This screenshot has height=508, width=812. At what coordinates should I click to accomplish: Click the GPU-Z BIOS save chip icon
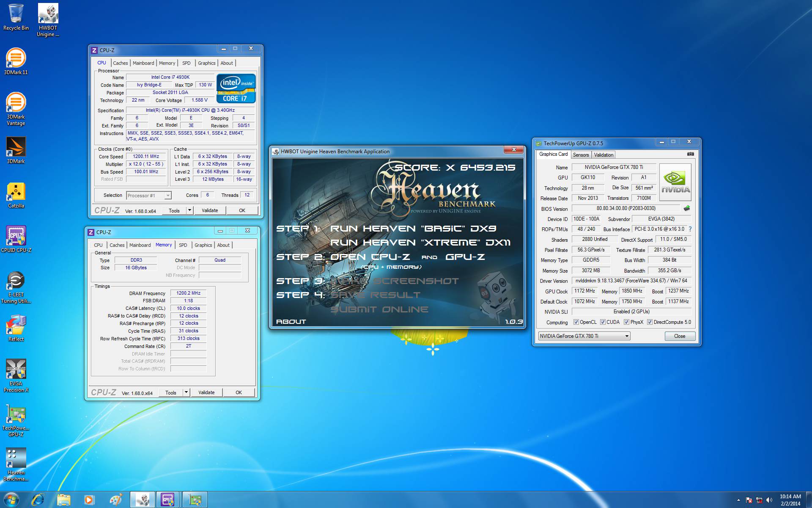pyautogui.click(x=687, y=208)
